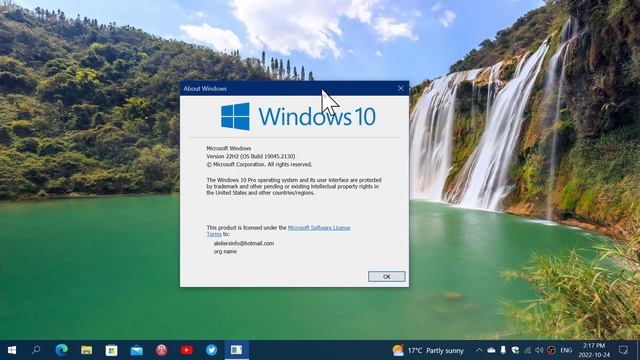The width and height of the screenshot is (640, 360).
Task: Click the Show desktop strip at the taskbar end
Action: coord(638,350)
